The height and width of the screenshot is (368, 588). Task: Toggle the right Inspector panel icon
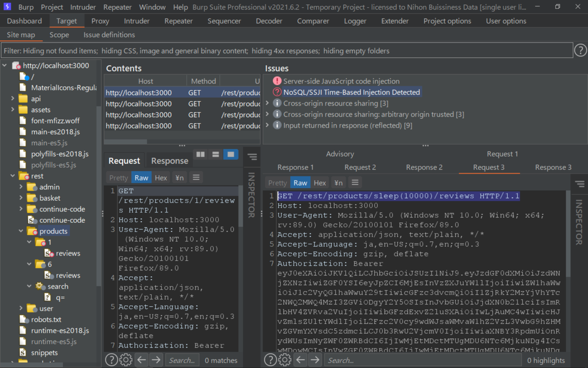[579, 184]
